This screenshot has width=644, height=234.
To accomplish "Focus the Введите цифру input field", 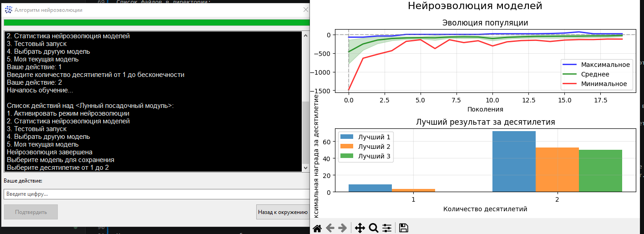I will [x=155, y=194].
